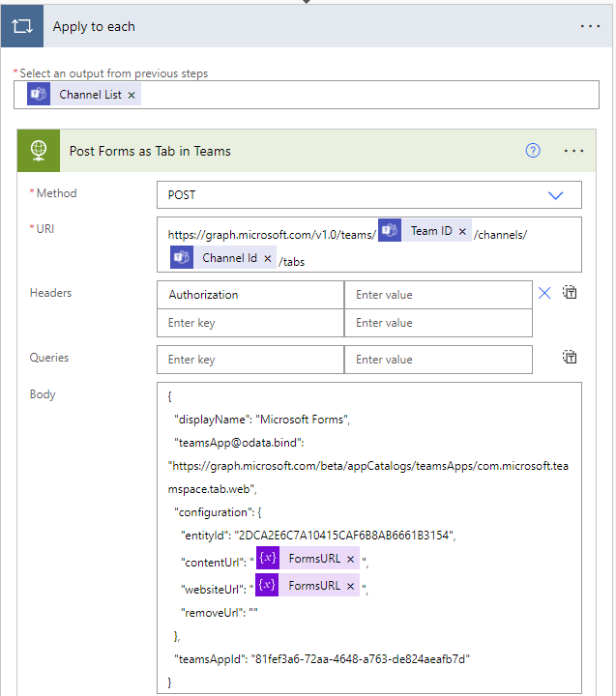The width and height of the screenshot is (616, 696).
Task: Click the Apply to each loop icon
Action: pyautogui.click(x=21, y=26)
